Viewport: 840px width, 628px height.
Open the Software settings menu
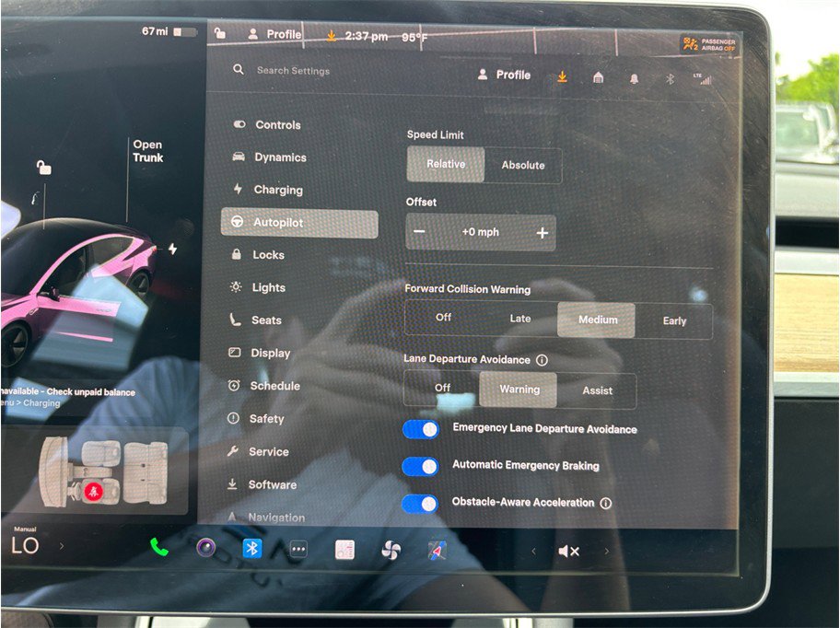pos(262,484)
